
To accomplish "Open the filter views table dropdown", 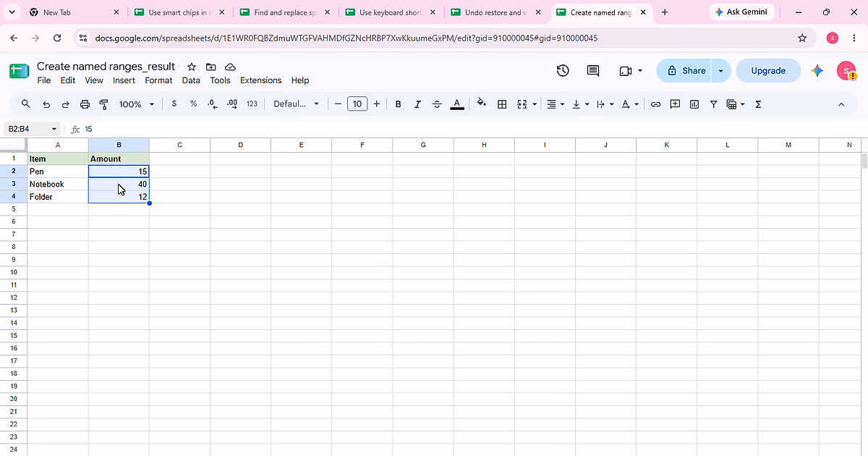I will point(736,104).
